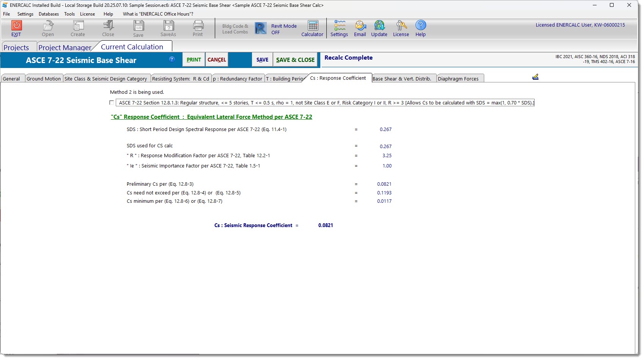Open the Settings toolbar icon

(x=339, y=26)
